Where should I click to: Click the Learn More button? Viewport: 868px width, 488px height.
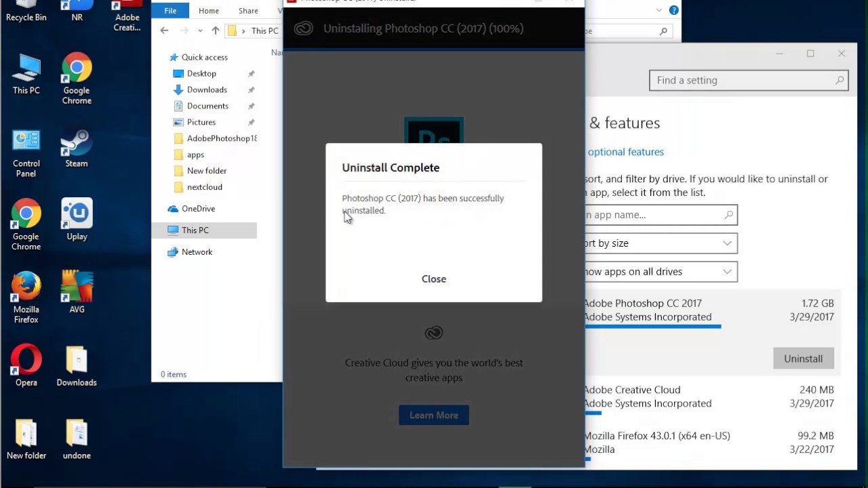click(433, 415)
